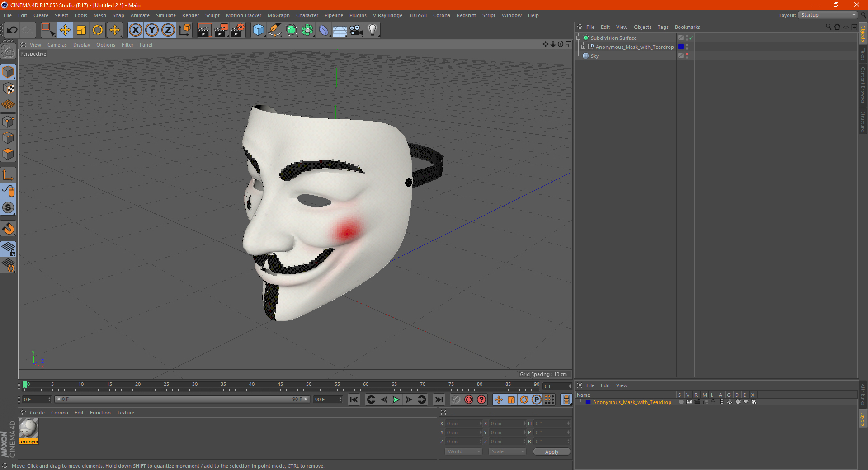Expand the Anonymous_Mask_with_Teardrop object tree
The height and width of the screenshot is (470, 868).
point(583,47)
